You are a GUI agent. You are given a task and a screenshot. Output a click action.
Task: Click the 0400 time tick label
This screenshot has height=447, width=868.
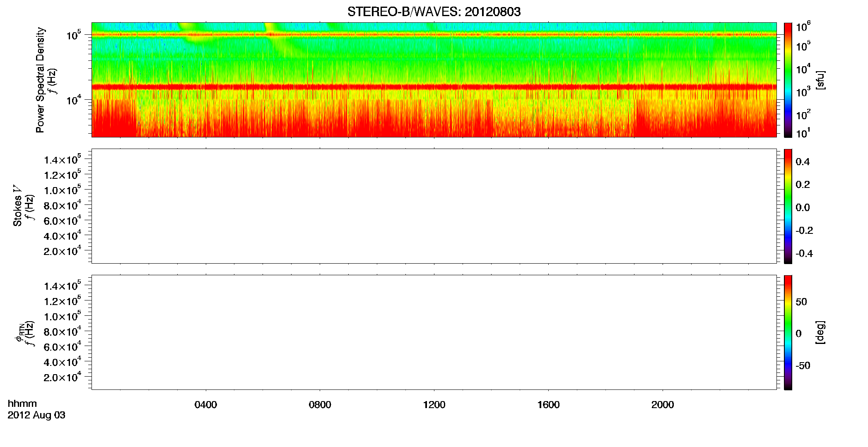206,405
